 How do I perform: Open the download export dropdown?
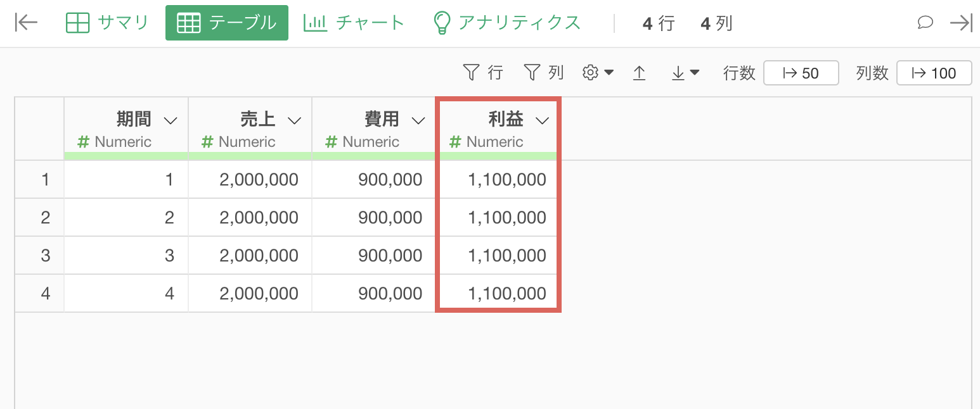[685, 73]
